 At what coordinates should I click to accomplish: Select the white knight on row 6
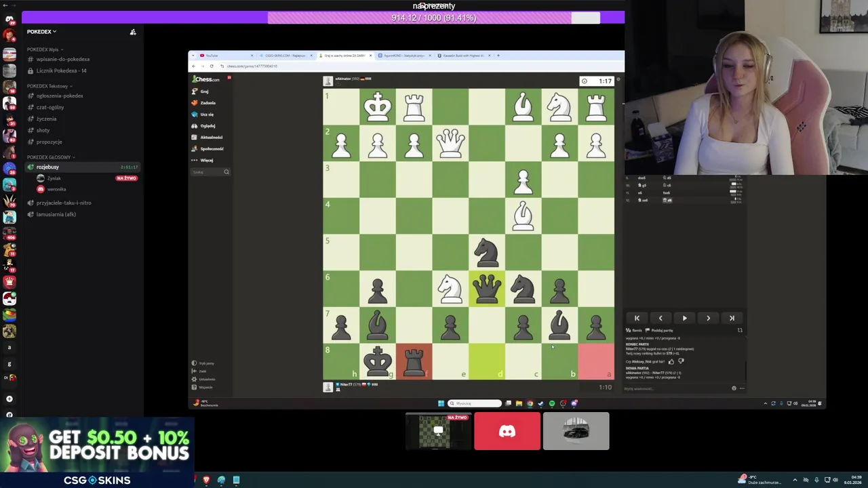click(450, 289)
